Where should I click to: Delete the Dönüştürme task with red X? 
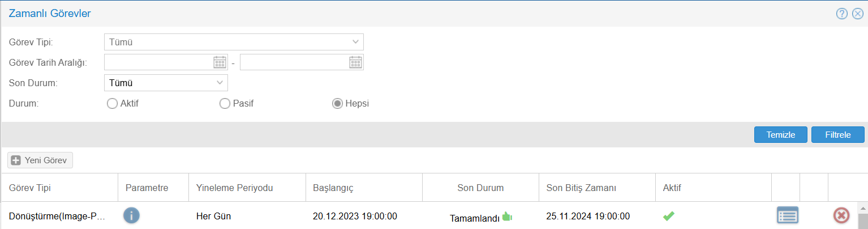coord(841,215)
